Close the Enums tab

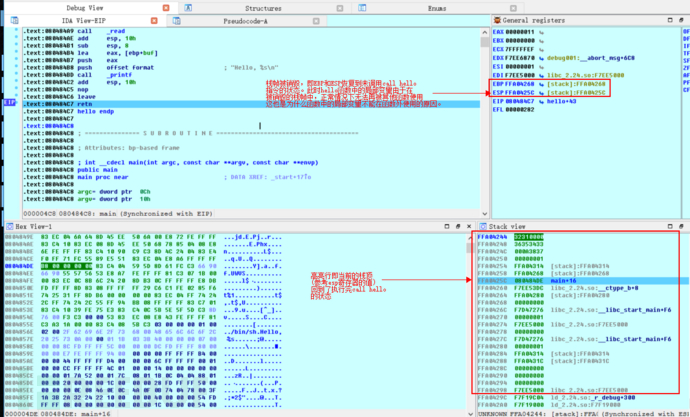pos(513,8)
